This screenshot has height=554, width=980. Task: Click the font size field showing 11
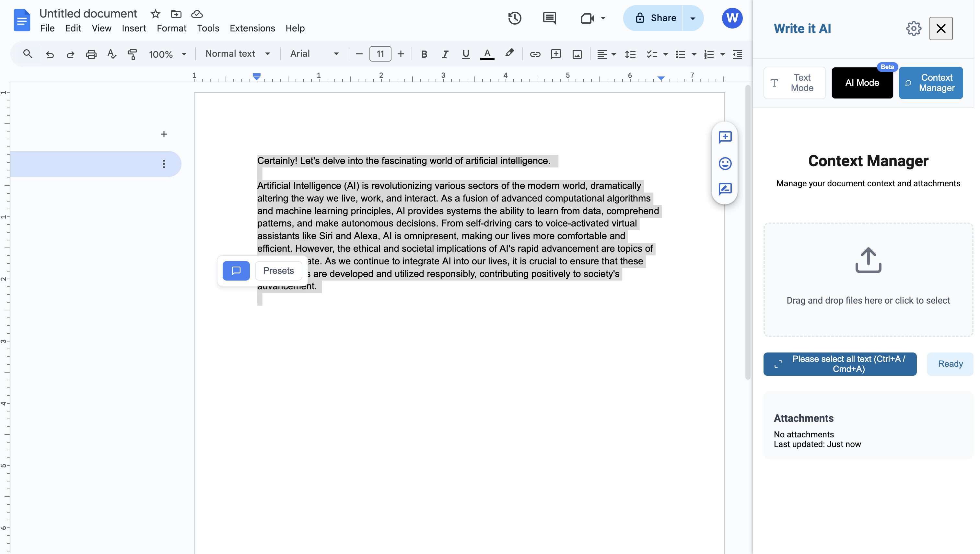tap(380, 54)
